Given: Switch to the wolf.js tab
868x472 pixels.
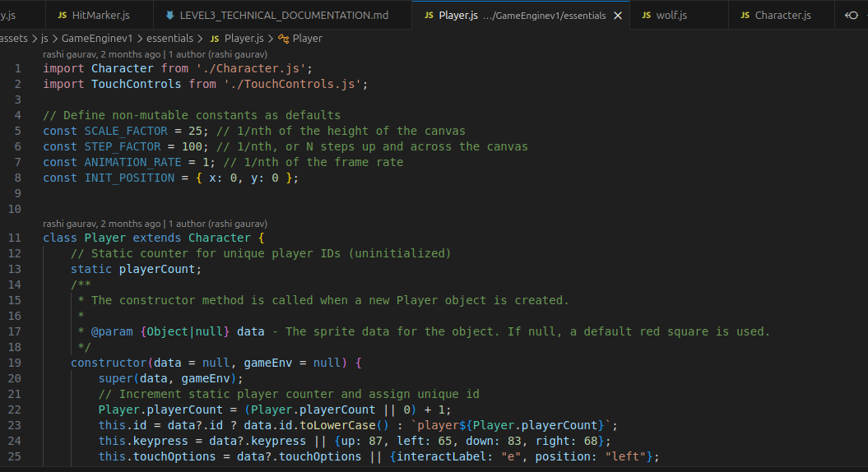Looking at the screenshot, I should (x=671, y=16).
